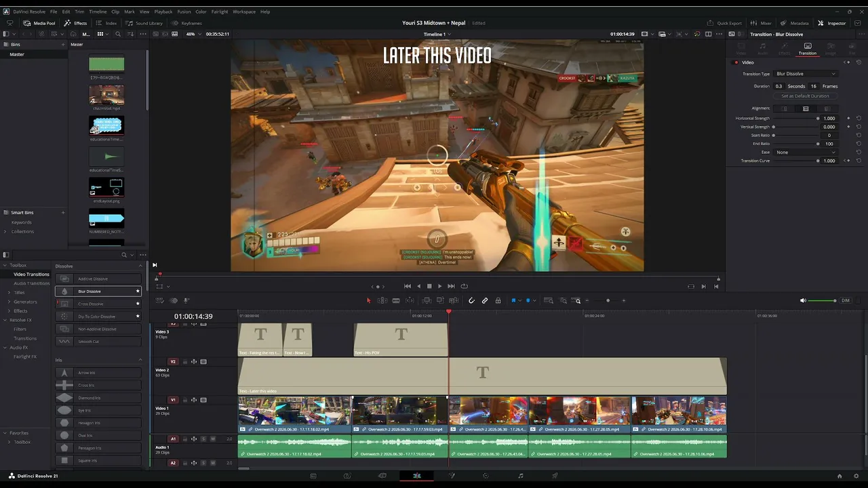Solo the Audio 1 track
The image size is (868, 488).
coord(203,439)
